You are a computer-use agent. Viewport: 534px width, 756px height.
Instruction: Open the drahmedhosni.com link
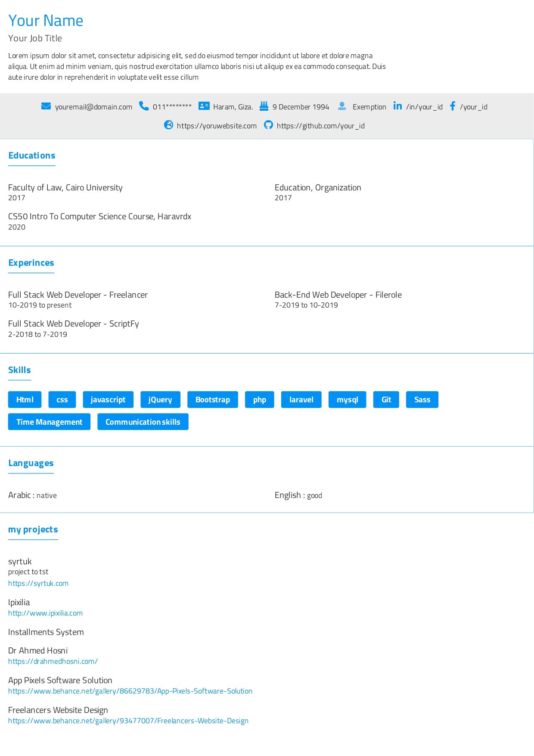click(x=53, y=661)
